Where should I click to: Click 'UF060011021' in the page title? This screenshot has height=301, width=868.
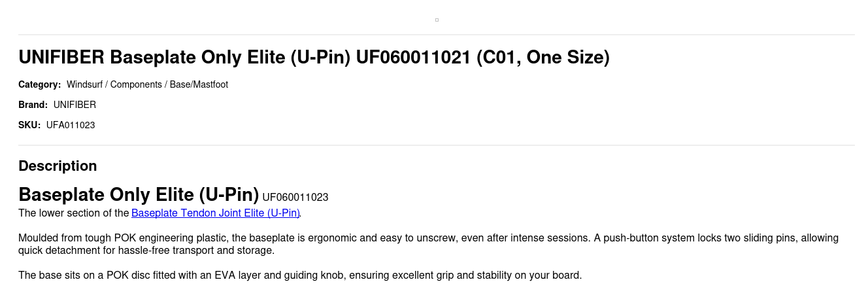pyautogui.click(x=413, y=58)
